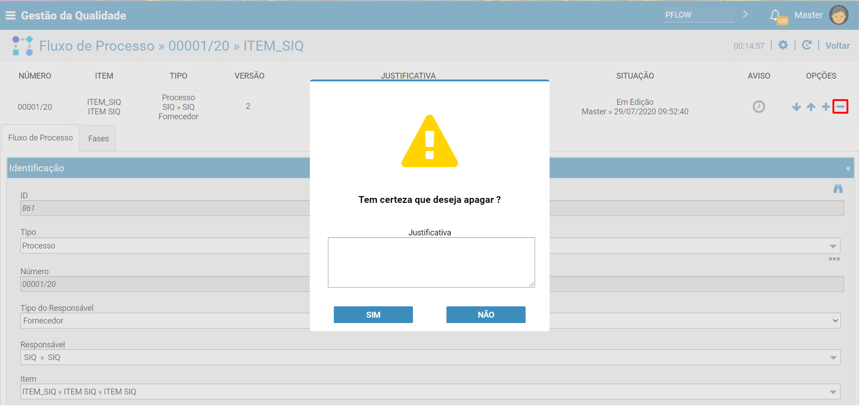Collapse the Identificação panel

click(x=848, y=168)
